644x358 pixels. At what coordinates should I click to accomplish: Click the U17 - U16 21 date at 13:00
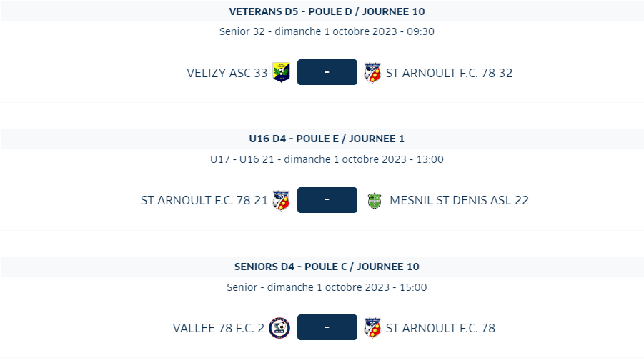point(327,159)
